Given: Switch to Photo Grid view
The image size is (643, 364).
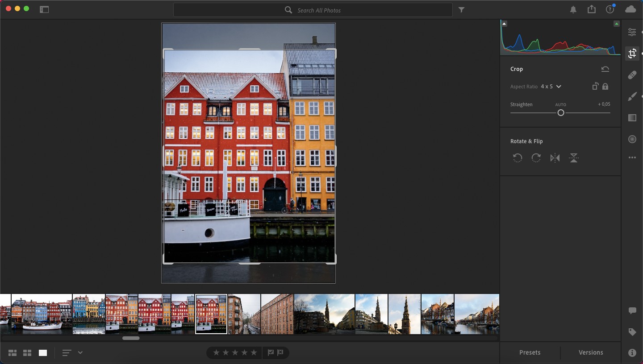Looking at the screenshot, I should click(13, 353).
